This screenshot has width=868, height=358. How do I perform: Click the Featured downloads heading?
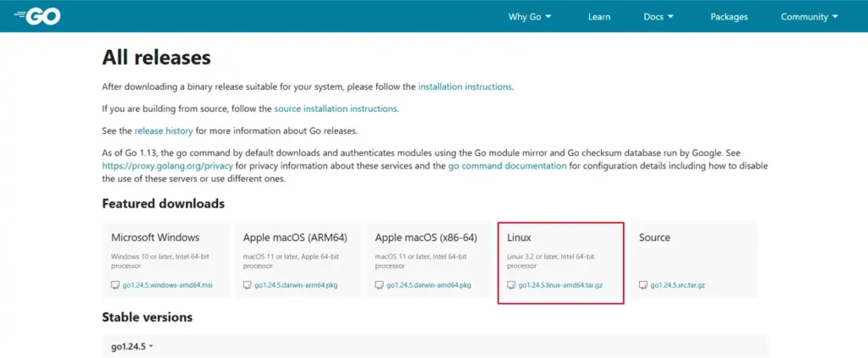point(164,204)
